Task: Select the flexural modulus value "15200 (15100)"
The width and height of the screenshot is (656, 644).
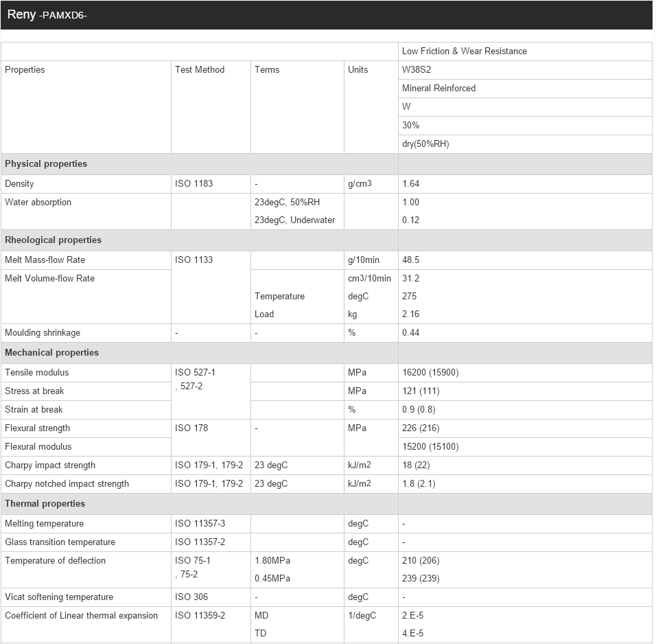Action: tap(430, 446)
